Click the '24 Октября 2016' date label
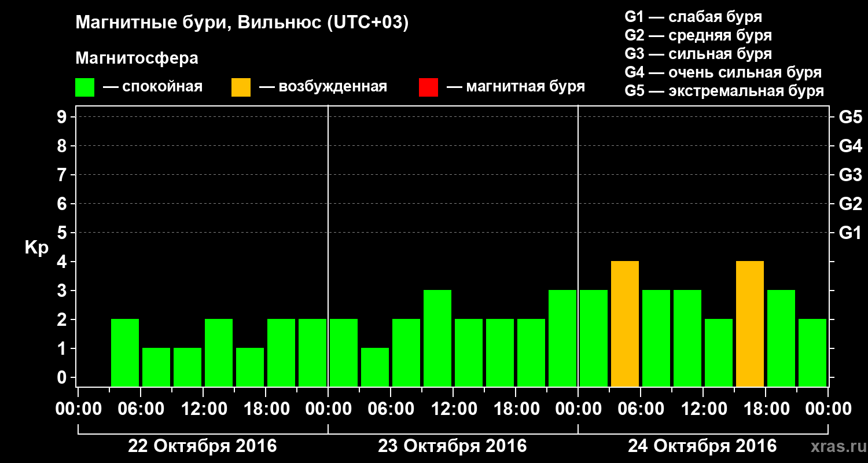This screenshot has width=868, height=463. coord(703,446)
